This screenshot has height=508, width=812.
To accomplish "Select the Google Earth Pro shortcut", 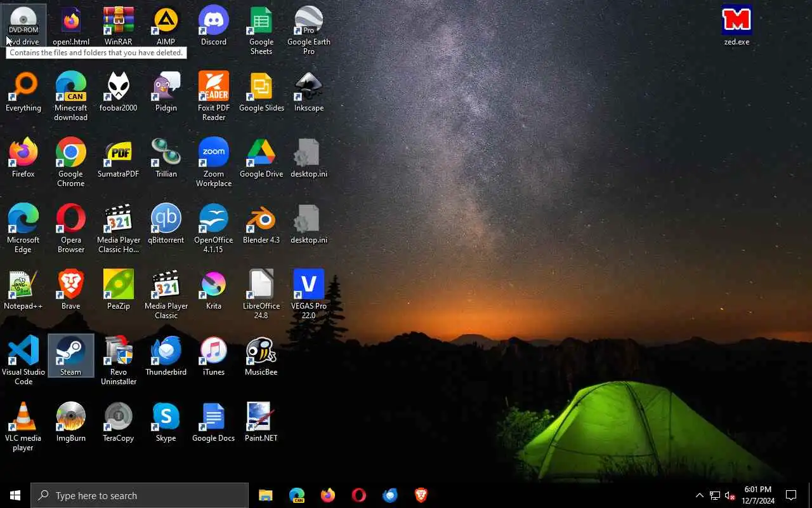I will click(x=309, y=30).
